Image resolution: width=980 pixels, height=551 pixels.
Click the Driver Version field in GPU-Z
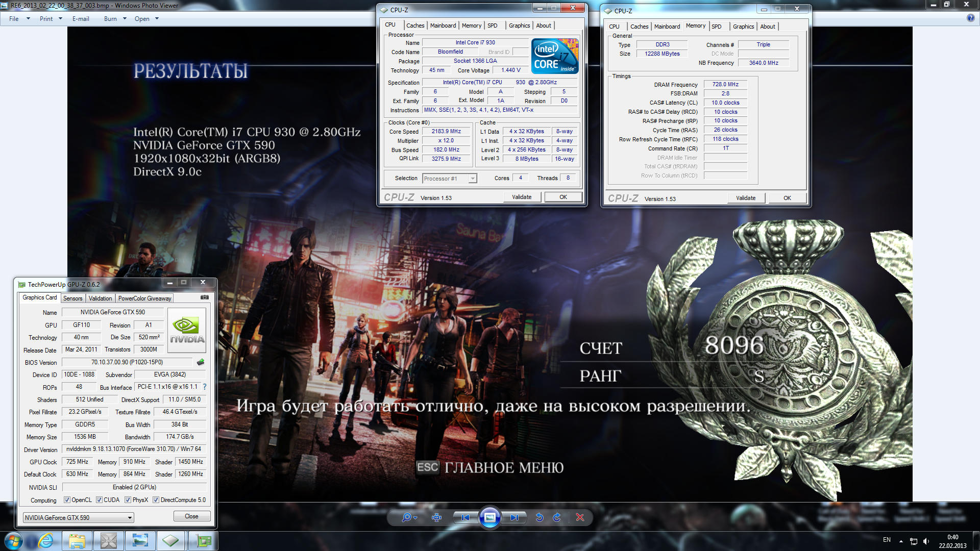[x=134, y=449]
